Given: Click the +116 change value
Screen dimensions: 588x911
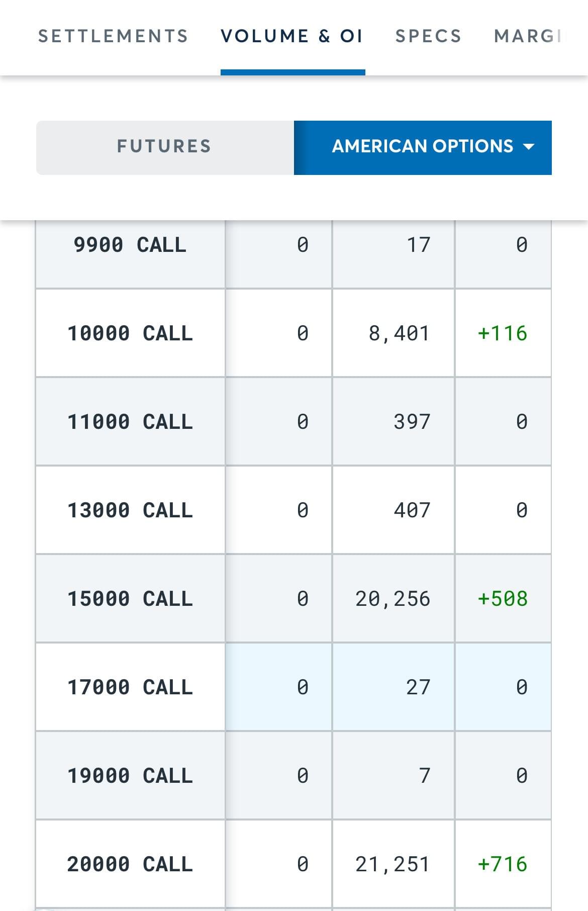Looking at the screenshot, I should tap(503, 333).
